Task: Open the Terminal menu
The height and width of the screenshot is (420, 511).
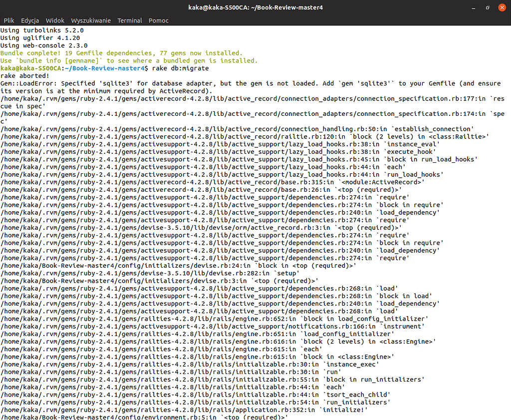Action: (x=129, y=20)
